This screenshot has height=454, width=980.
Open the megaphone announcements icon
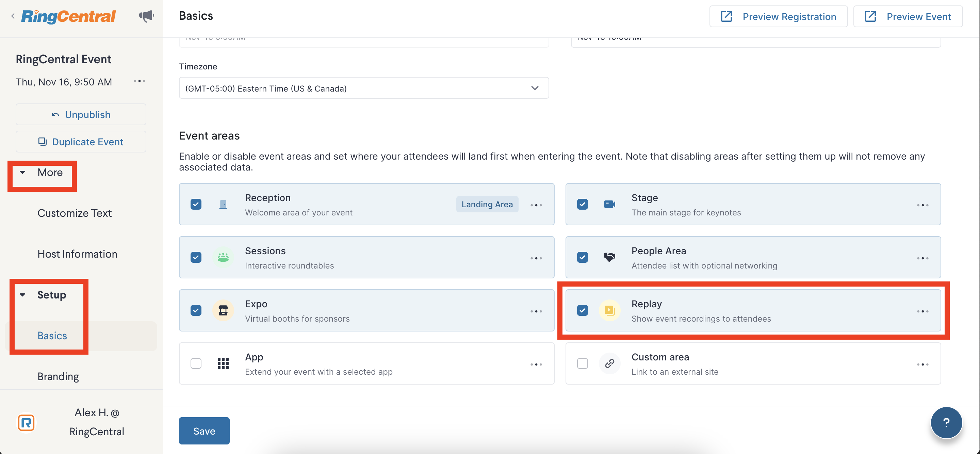(x=146, y=16)
